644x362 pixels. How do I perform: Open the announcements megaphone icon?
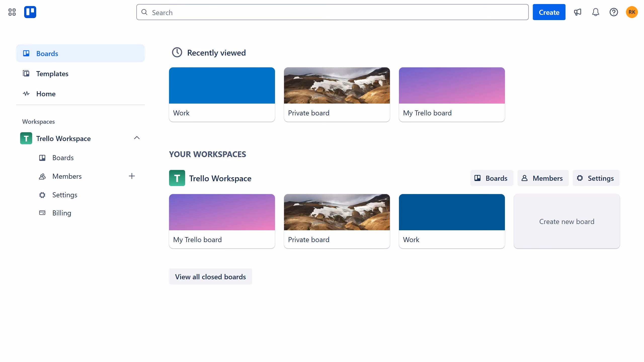click(577, 12)
